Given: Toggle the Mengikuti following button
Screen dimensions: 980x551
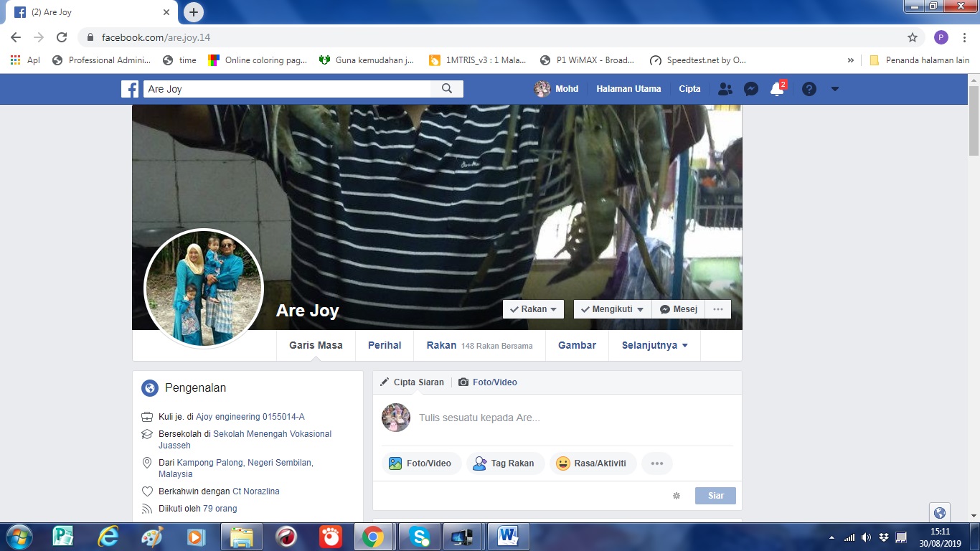Looking at the screenshot, I should point(612,309).
